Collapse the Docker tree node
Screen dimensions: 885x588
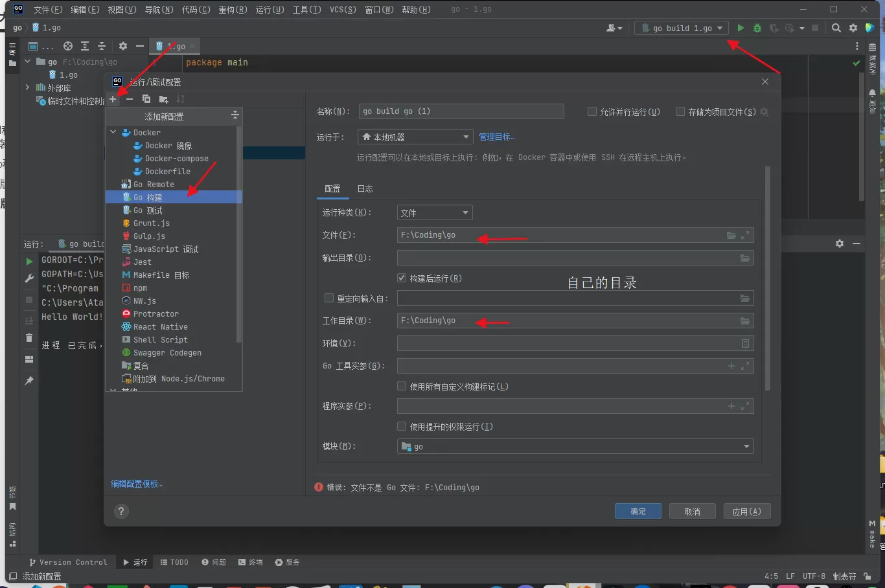tap(113, 132)
